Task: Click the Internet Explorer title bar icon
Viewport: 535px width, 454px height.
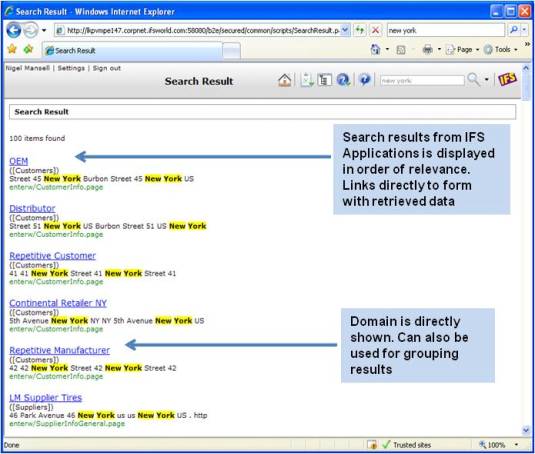Action: pos(9,11)
